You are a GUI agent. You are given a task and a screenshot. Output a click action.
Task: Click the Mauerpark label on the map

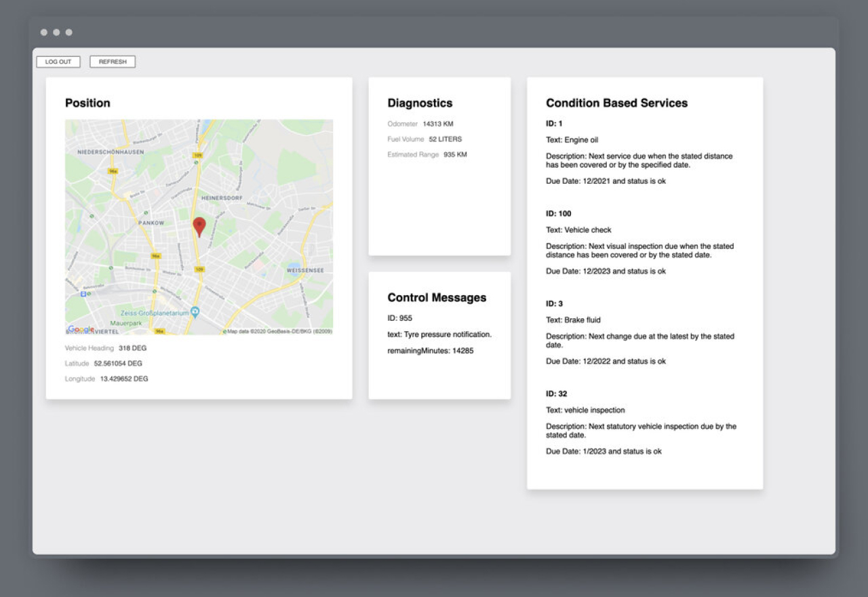tap(125, 323)
